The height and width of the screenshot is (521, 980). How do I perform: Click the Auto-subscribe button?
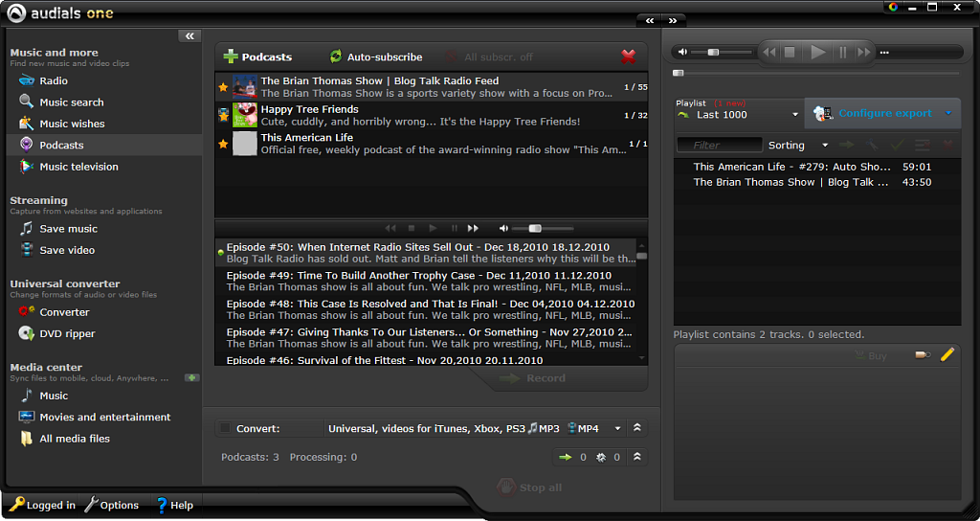coord(375,57)
